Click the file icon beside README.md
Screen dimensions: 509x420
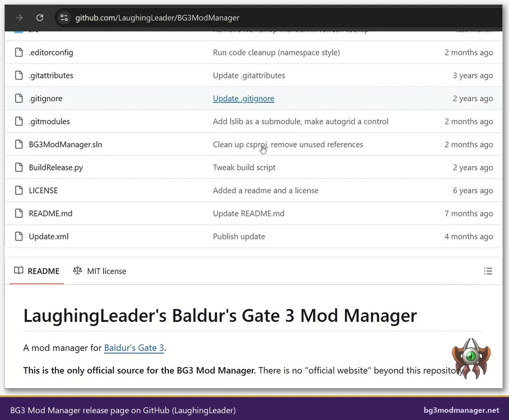click(19, 213)
